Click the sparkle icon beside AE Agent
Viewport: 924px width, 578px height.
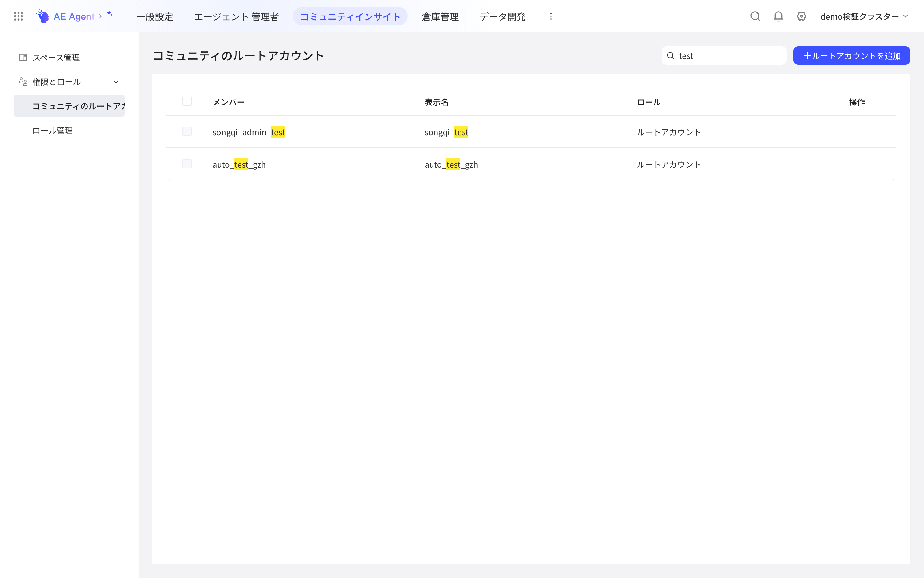[110, 14]
